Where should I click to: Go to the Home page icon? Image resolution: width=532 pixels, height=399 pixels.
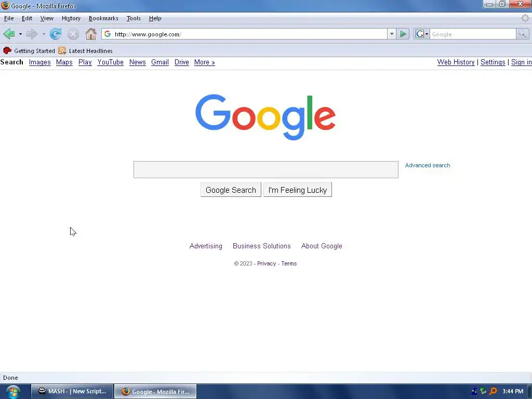click(90, 34)
